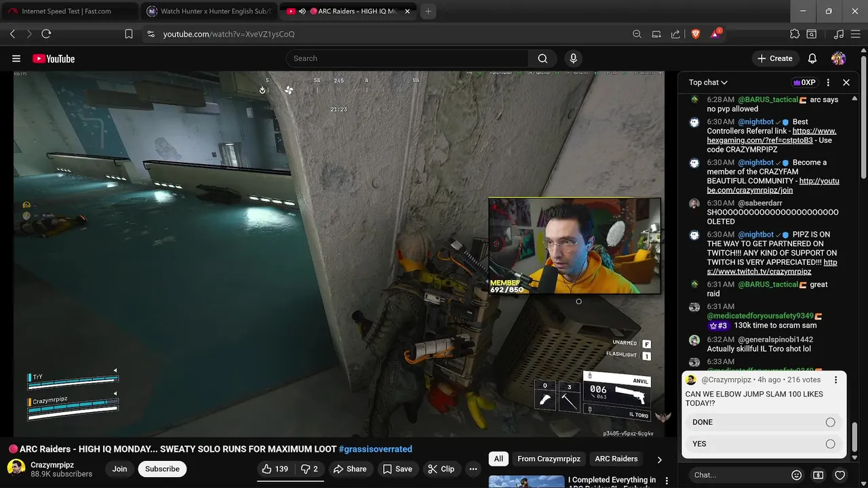Screen dimensions: 868x488
Task: Open the hexgaming.com referral link
Action: pyautogui.click(x=772, y=136)
